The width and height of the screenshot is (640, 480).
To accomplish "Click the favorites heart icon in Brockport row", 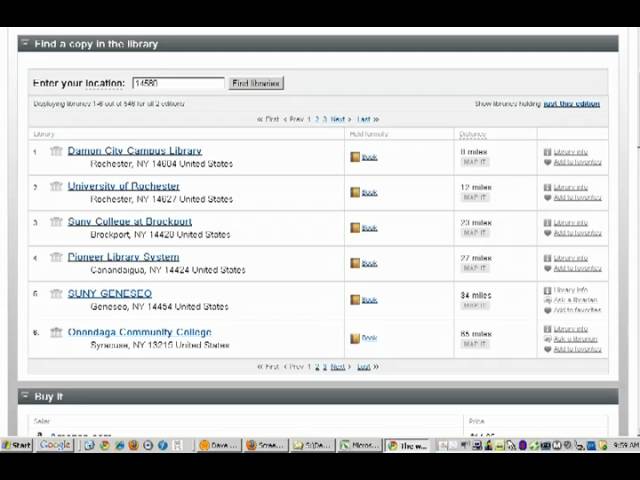I will tap(548, 233).
